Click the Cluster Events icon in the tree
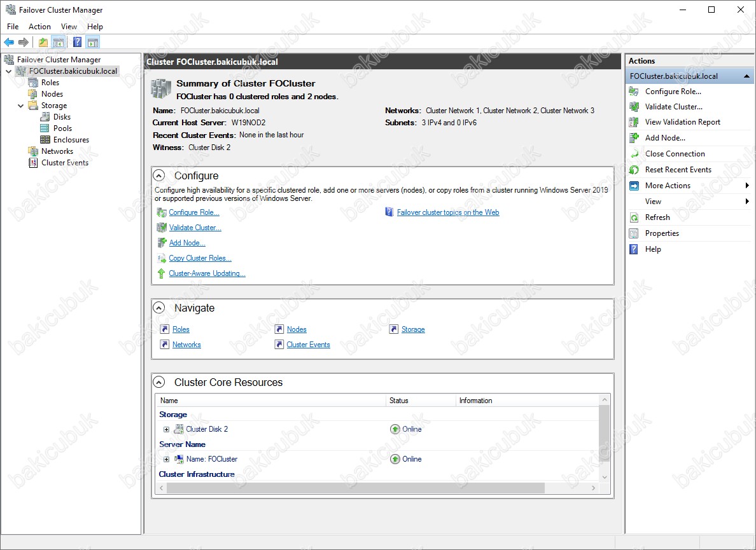 click(33, 163)
